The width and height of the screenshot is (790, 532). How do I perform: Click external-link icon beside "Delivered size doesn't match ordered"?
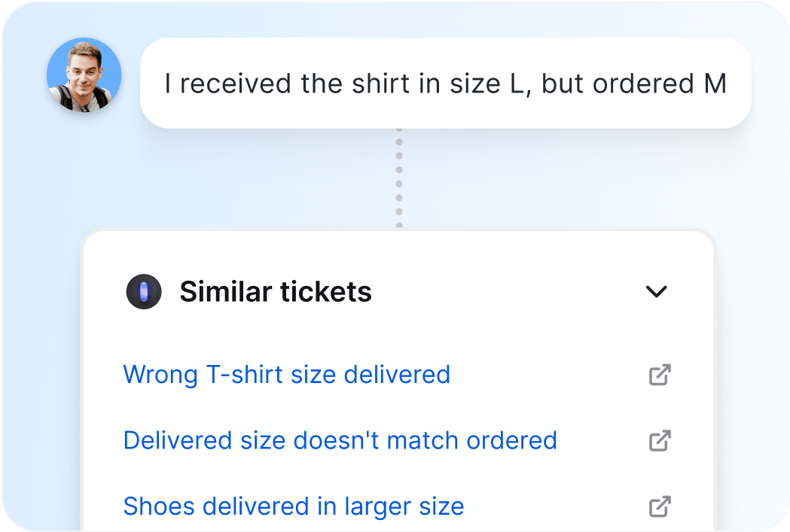point(660,440)
